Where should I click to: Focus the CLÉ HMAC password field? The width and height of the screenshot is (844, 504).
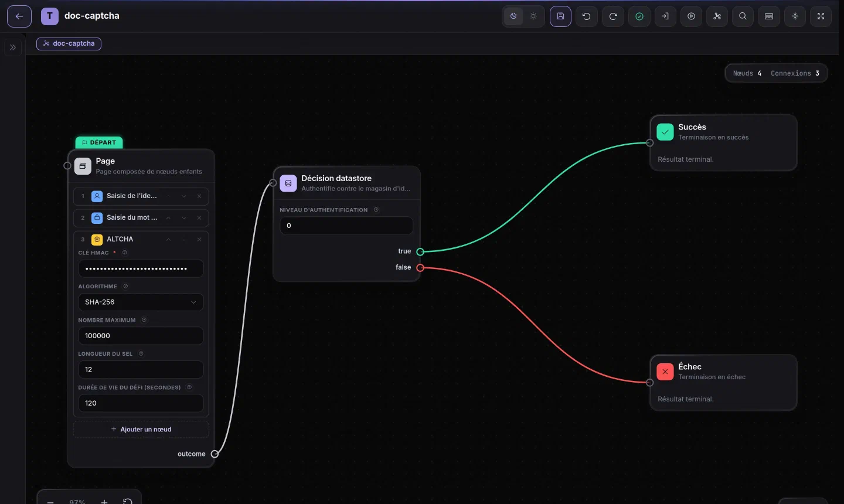click(141, 268)
